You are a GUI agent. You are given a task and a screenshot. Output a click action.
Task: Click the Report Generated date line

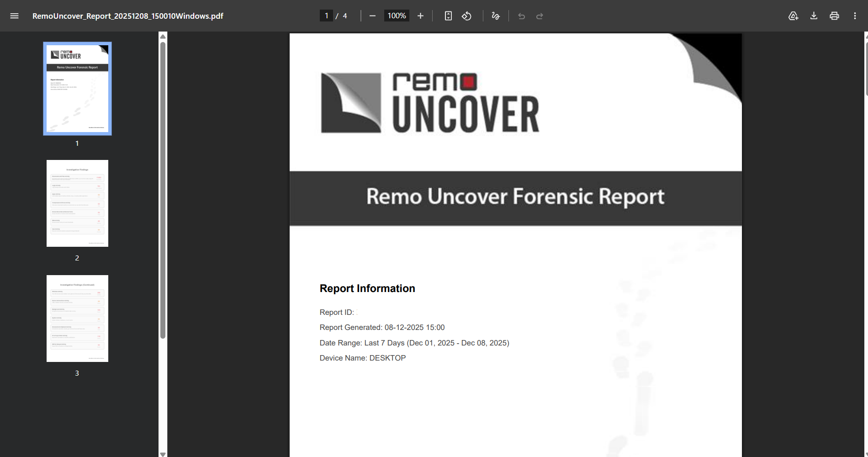coord(382,328)
